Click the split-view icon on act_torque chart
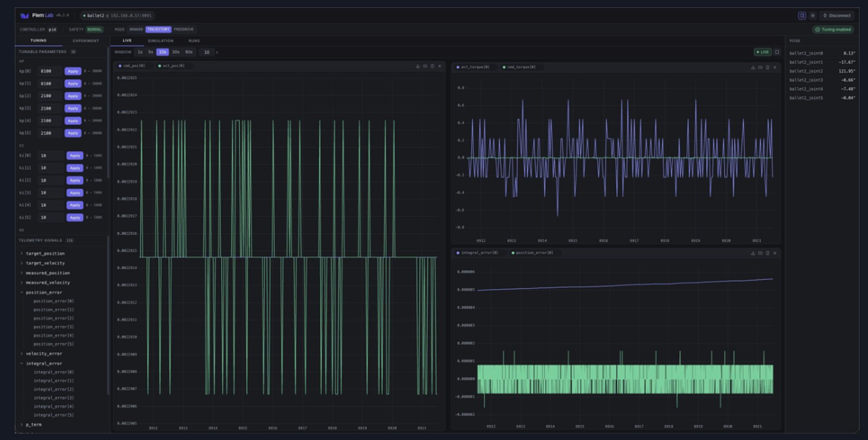Screen dimensions: 868x440 coord(760,67)
